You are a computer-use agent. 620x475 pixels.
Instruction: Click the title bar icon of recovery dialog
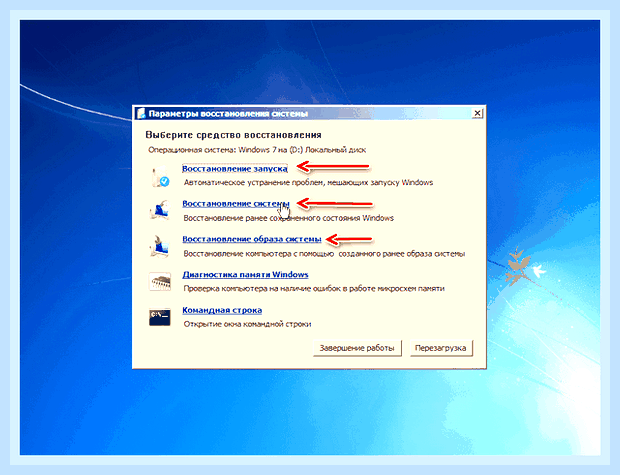[141, 114]
